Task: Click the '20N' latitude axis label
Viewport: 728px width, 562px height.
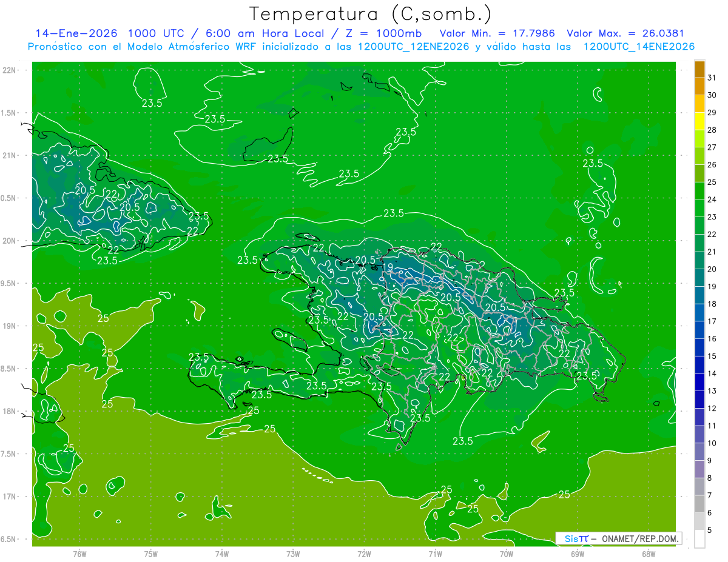Action: tap(9, 241)
